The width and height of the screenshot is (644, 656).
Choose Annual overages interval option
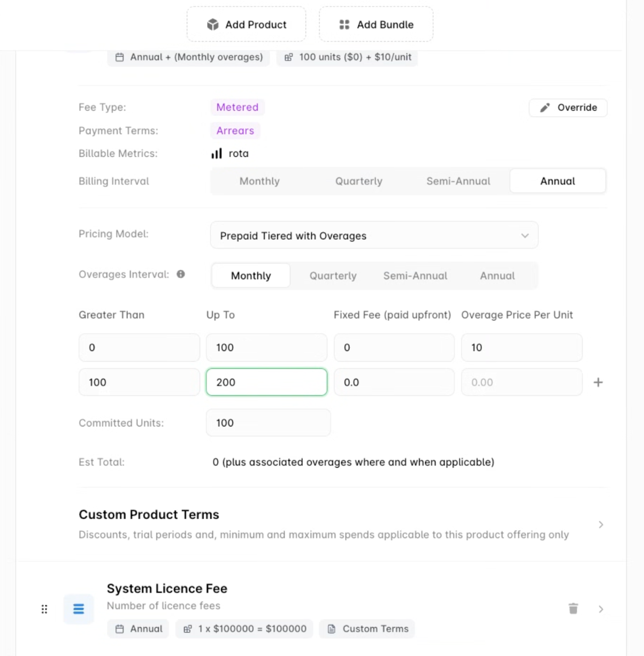[x=497, y=276]
